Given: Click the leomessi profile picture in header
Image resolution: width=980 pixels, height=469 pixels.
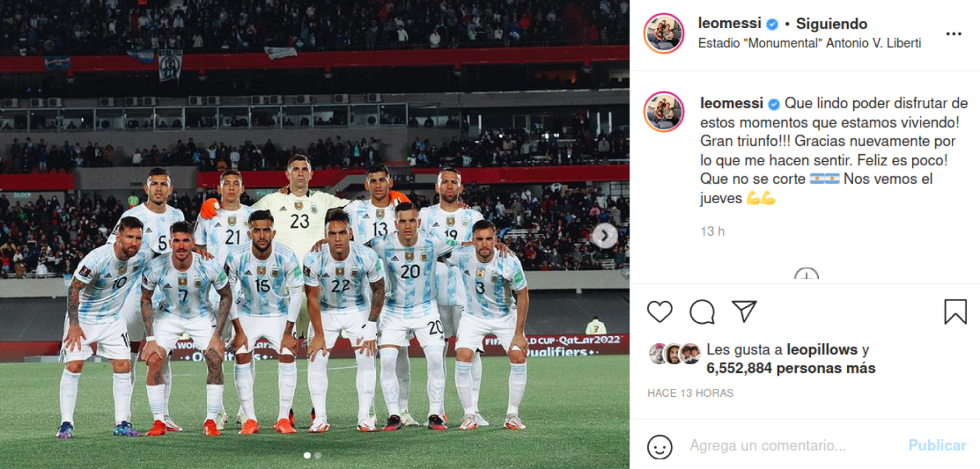Looking at the screenshot, I should [x=664, y=33].
